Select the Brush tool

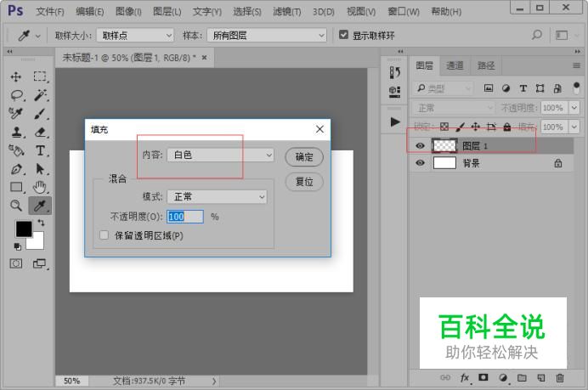pos(40,114)
